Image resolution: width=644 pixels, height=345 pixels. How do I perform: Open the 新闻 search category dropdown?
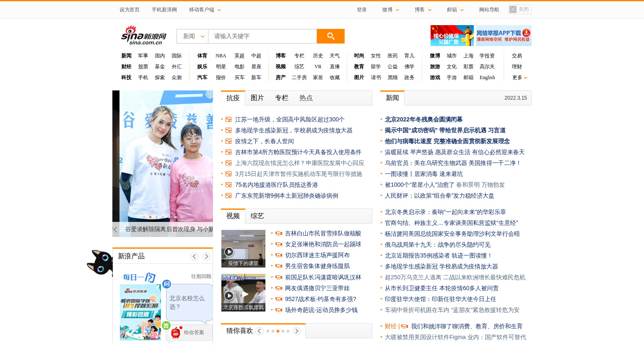192,36
